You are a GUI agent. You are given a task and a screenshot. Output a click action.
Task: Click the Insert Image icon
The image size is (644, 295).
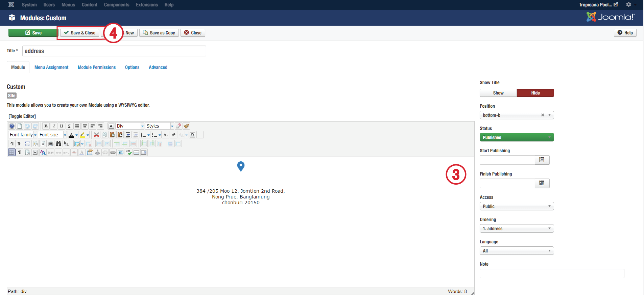(121, 152)
